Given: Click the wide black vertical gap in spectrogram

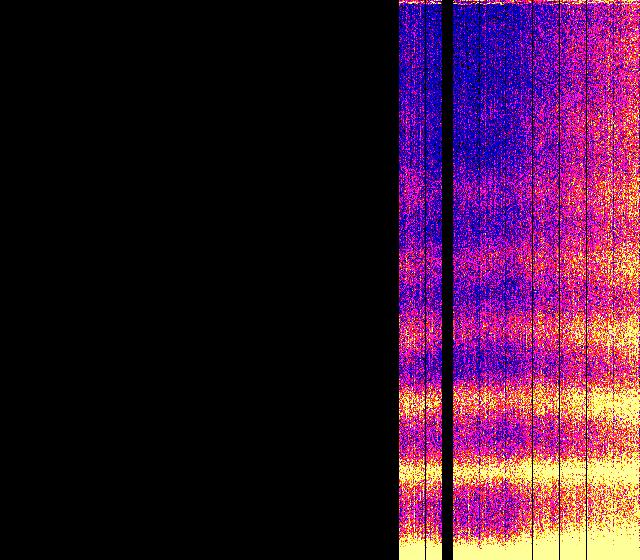Looking at the screenshot, I should 447,280.
